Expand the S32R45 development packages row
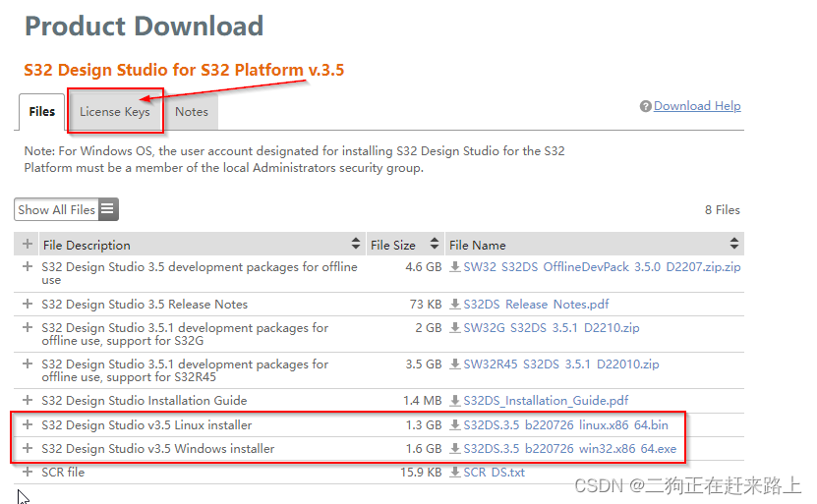Image resolution: width=817 pixels, height=504 pixels. click(28, 364)
